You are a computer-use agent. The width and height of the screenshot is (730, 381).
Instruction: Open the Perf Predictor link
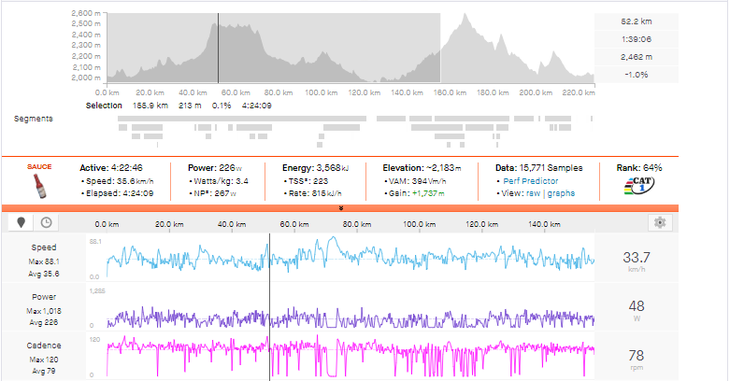[x=530, y=181]
